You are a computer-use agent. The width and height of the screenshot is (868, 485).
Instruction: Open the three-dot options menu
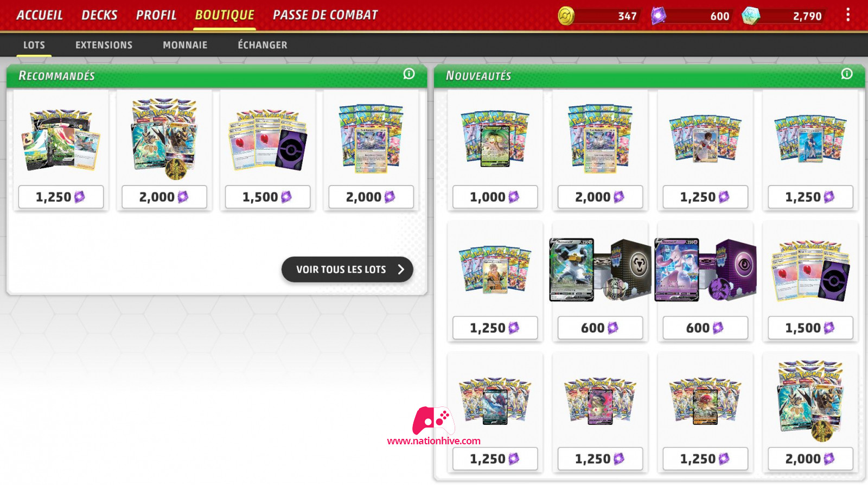click(848, 15)
